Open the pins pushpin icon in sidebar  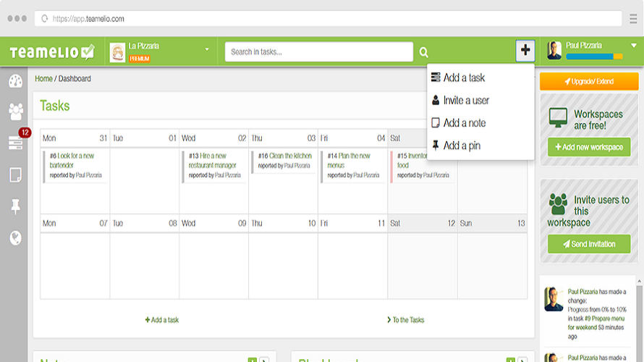16,206
